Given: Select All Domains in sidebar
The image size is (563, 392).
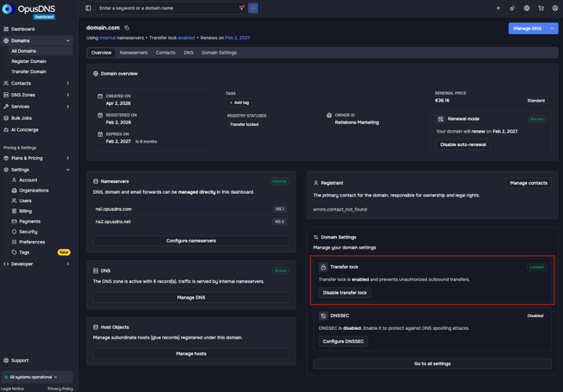Looking at the screenshot, I should [x=40, y=51].
